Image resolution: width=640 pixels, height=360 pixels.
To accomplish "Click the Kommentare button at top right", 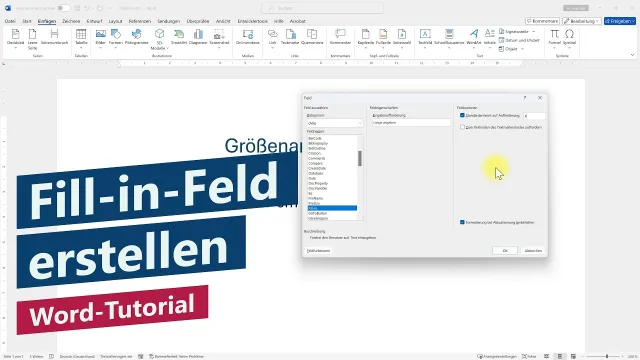I will [542, 21].
